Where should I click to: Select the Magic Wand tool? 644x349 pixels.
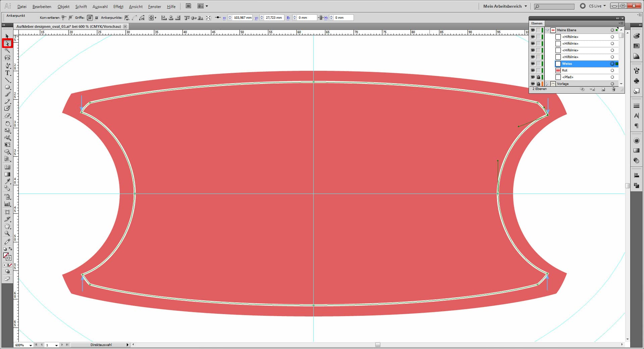pos(7,50)
